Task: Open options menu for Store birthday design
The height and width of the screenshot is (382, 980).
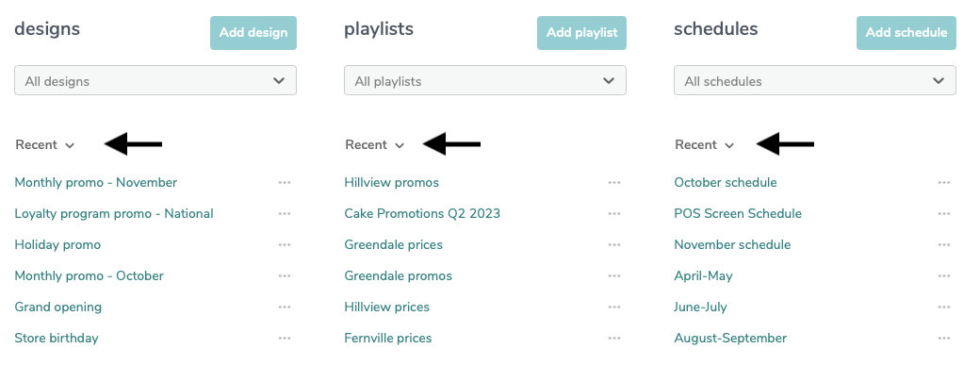Action: pyautogui.click(x=285, y=339)
